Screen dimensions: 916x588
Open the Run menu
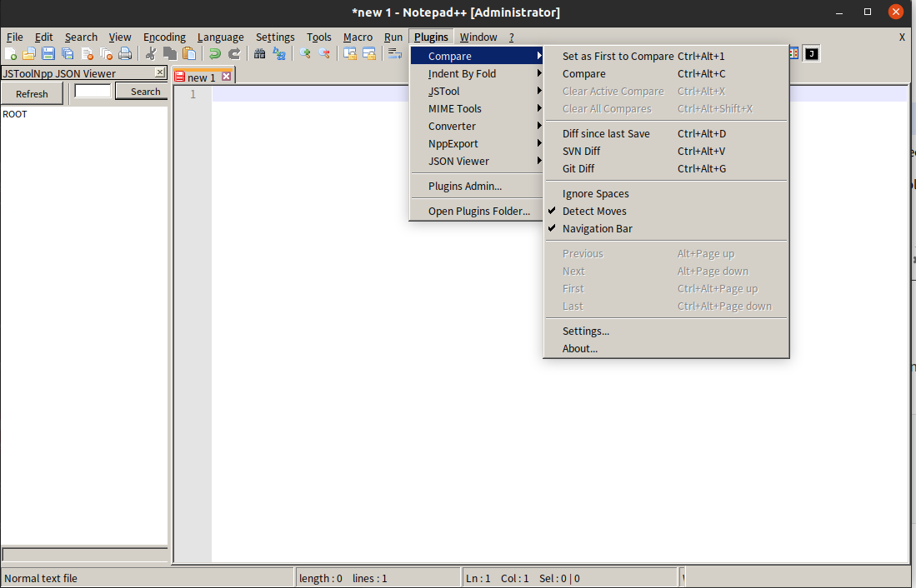[x=393, y=37]
